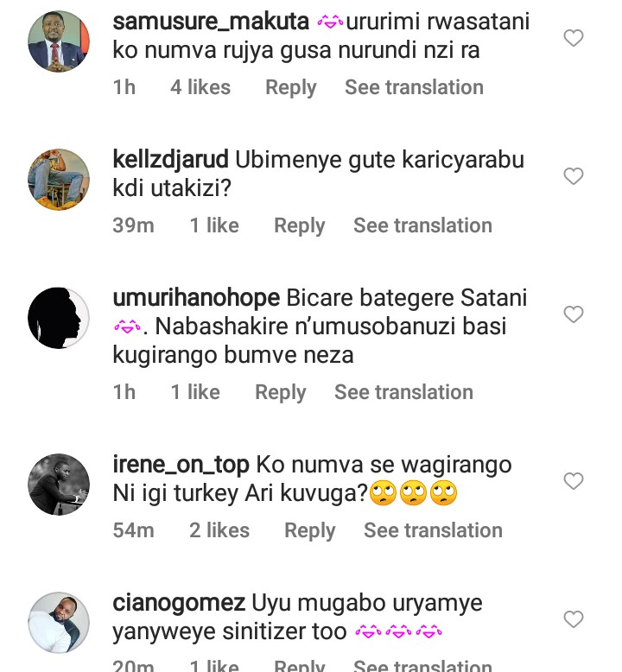Like irene_on_top's comment
The height and width of the screenshot is (672, 622).
point(574,481)
